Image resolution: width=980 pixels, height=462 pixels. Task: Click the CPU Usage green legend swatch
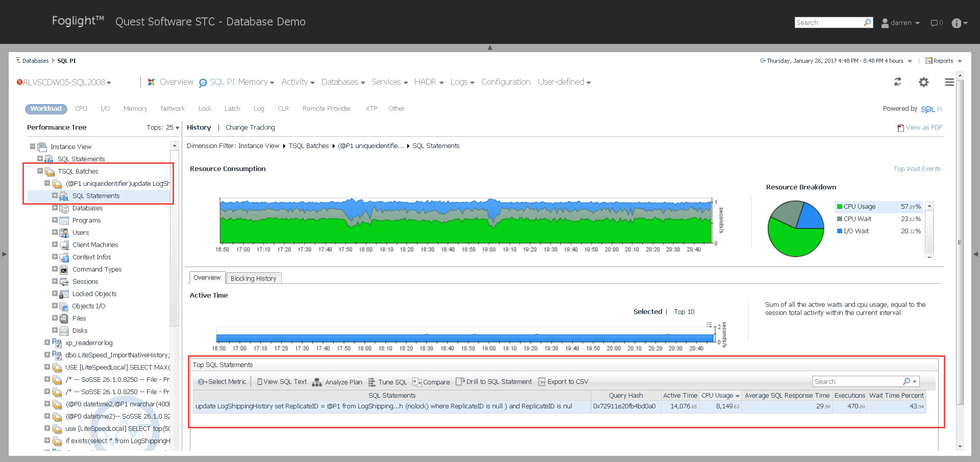[840, 207]
